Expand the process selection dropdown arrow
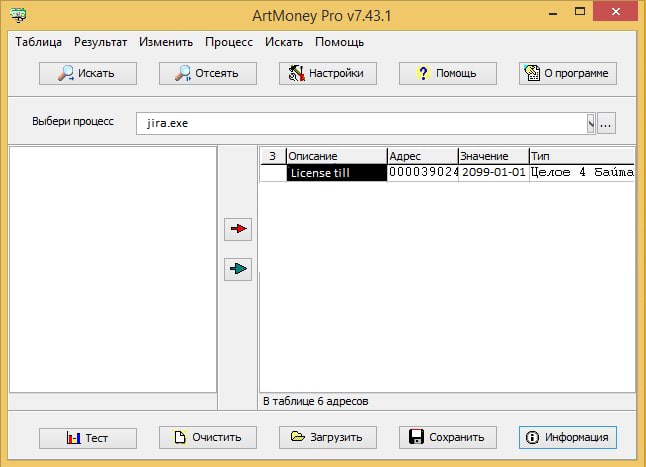Screen dimensions: 646x467 point(591,123)
